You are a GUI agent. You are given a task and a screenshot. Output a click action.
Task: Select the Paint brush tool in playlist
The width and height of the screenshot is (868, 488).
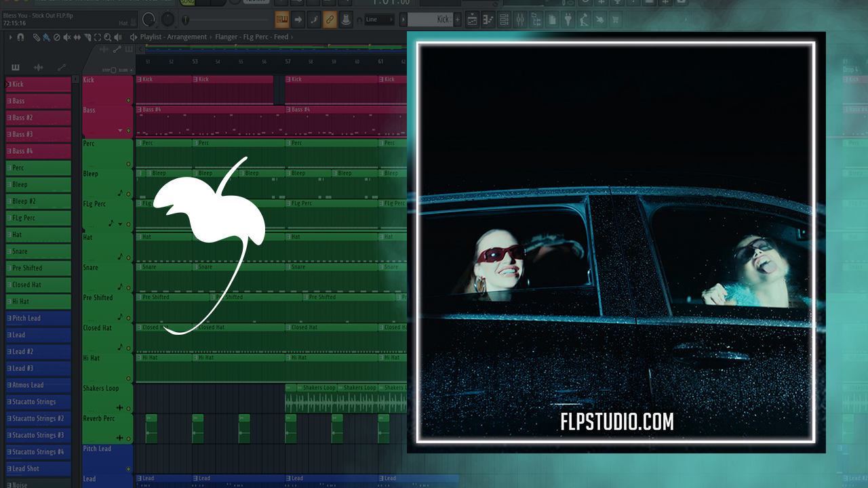[45, 37]
